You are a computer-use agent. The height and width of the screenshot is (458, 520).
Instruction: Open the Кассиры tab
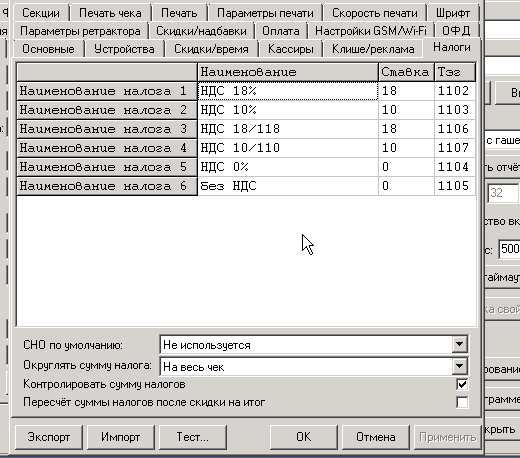point(291,49)
